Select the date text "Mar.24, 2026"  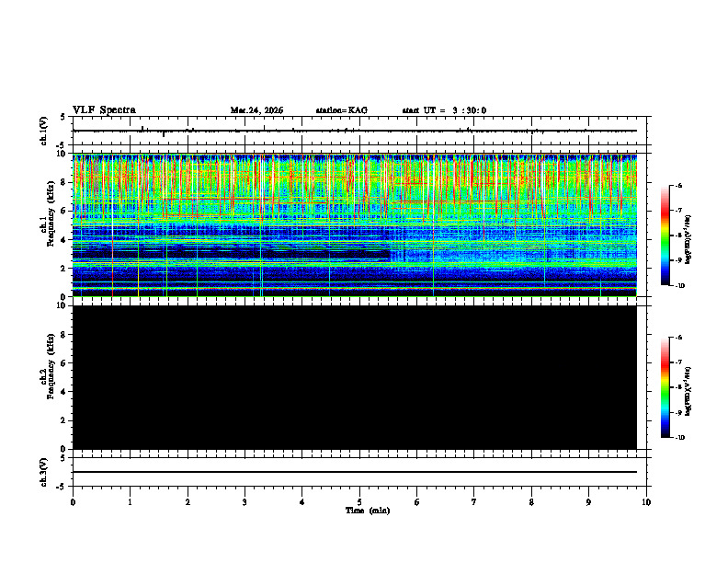256,110
